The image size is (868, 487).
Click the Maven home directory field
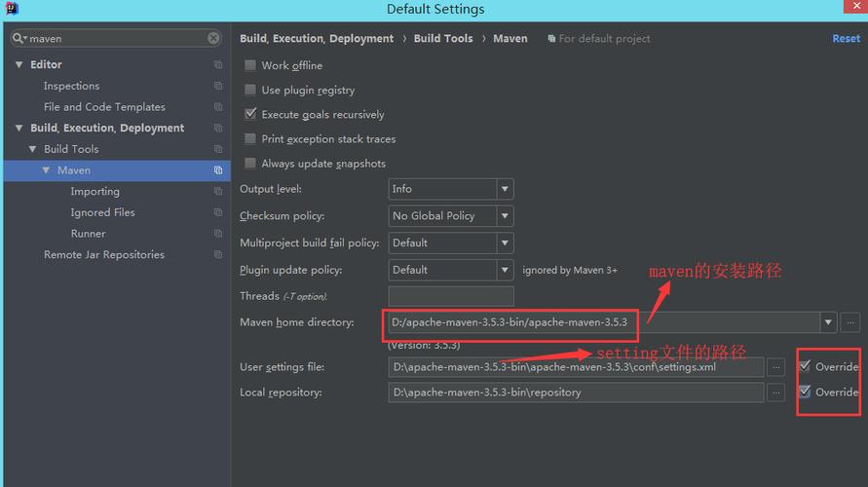click(x=604, y=322)
